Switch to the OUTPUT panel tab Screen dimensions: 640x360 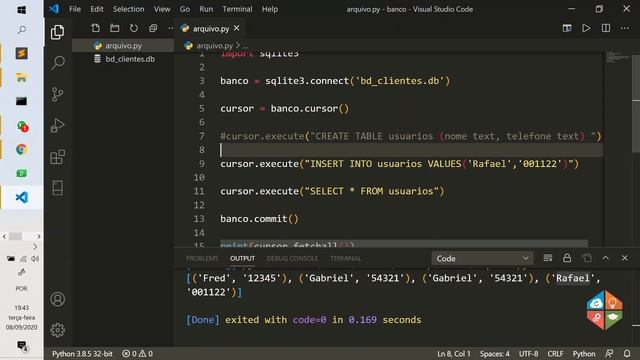[242, 258]
